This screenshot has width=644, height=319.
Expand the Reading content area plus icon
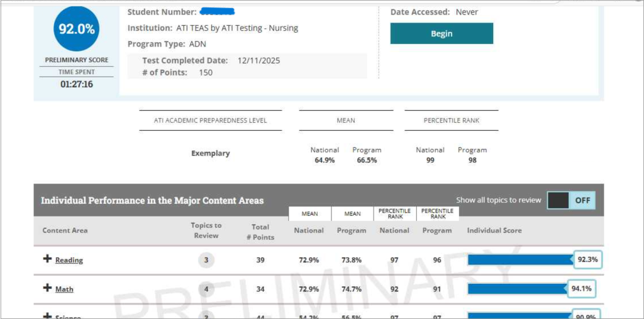(47, 259)
